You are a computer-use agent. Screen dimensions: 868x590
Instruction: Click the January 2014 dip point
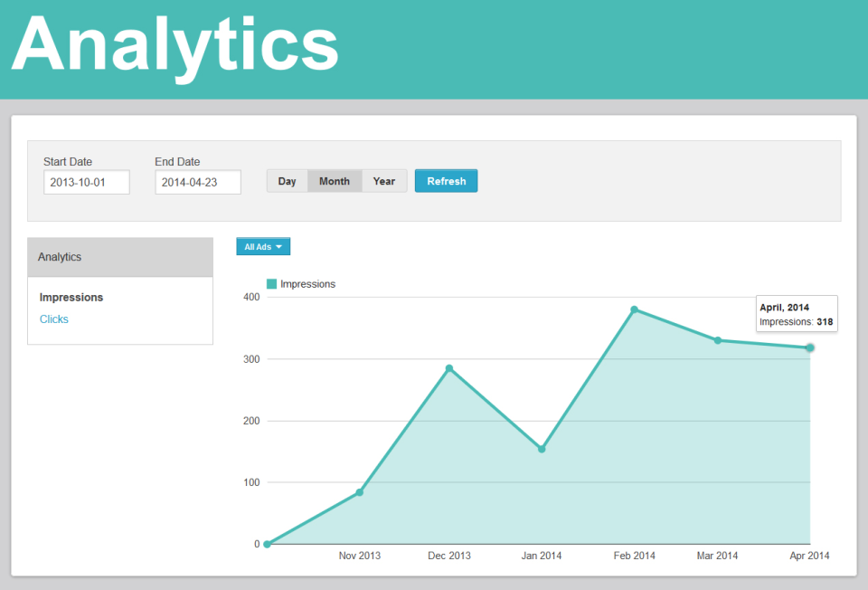(542, 448)
